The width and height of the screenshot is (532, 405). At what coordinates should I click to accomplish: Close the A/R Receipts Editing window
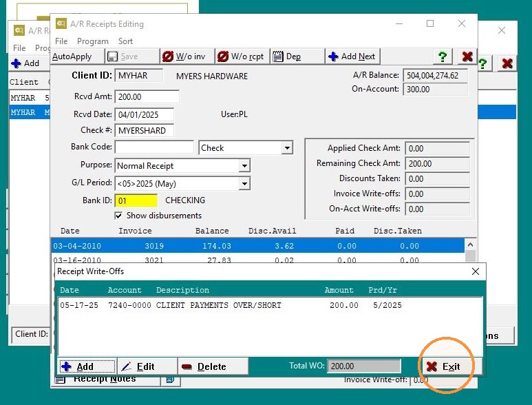[x=461, y=23]
